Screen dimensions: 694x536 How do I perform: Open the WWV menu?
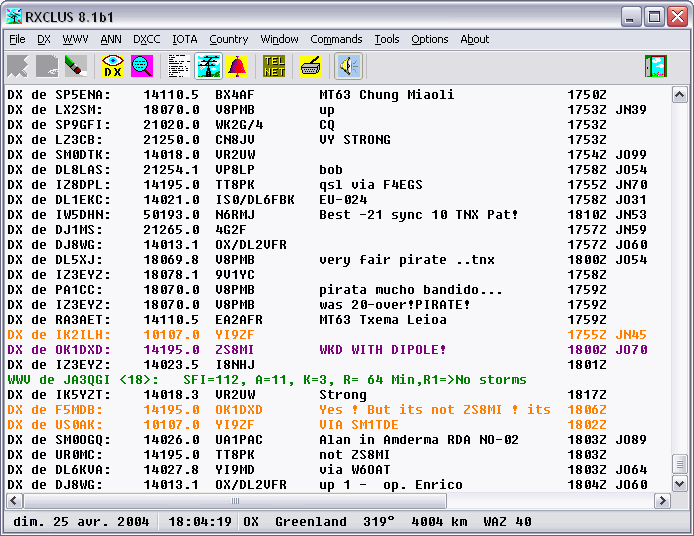point(75,39)
